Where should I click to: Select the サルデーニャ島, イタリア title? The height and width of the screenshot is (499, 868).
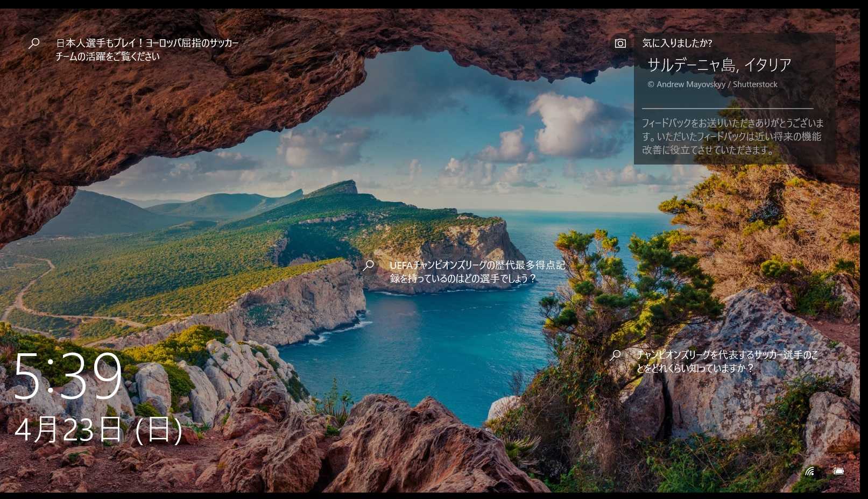[x=719, y=65]
